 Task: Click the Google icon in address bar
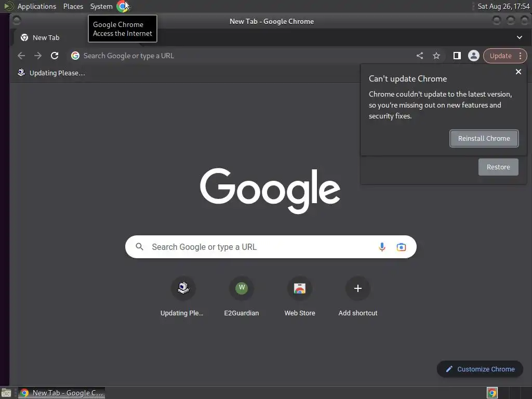(x=75, y=56)
